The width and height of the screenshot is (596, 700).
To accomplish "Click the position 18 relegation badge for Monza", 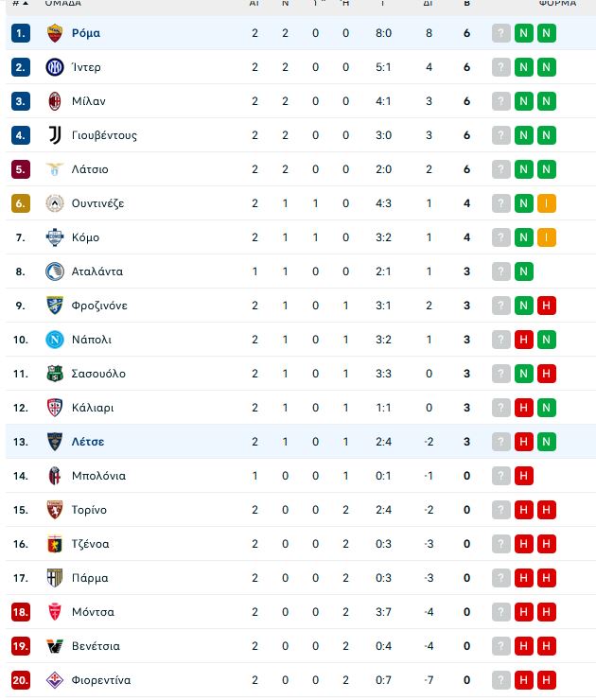I will pyautogui.click(x=21, y=612).
